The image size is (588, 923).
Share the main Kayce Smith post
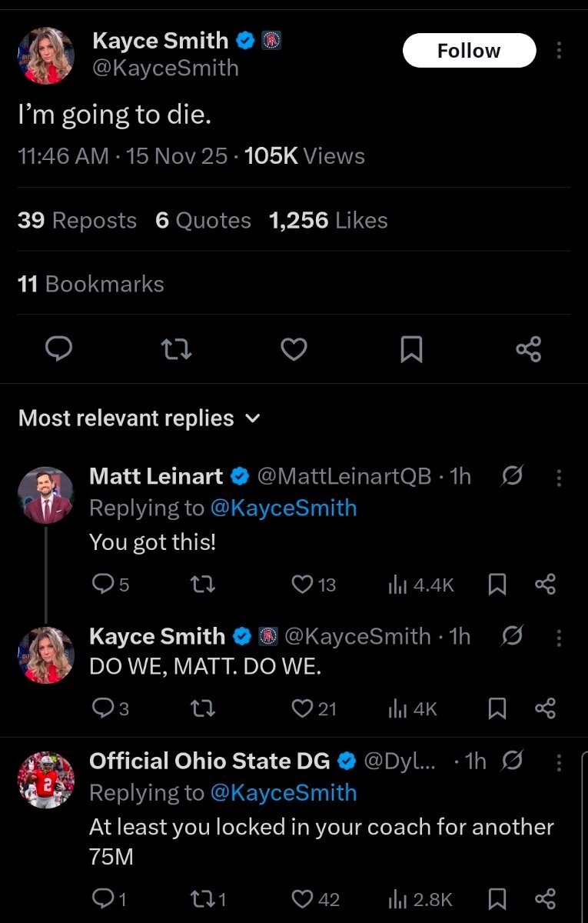(529, 350)
